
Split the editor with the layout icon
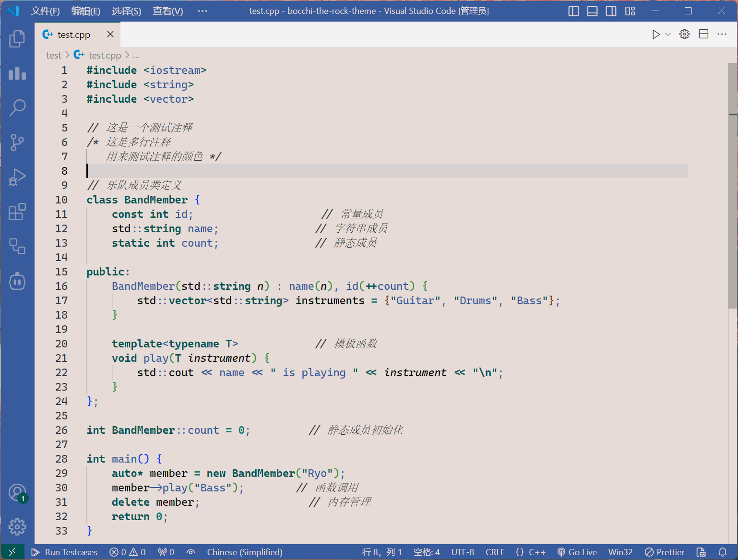(x=703, y=34)
